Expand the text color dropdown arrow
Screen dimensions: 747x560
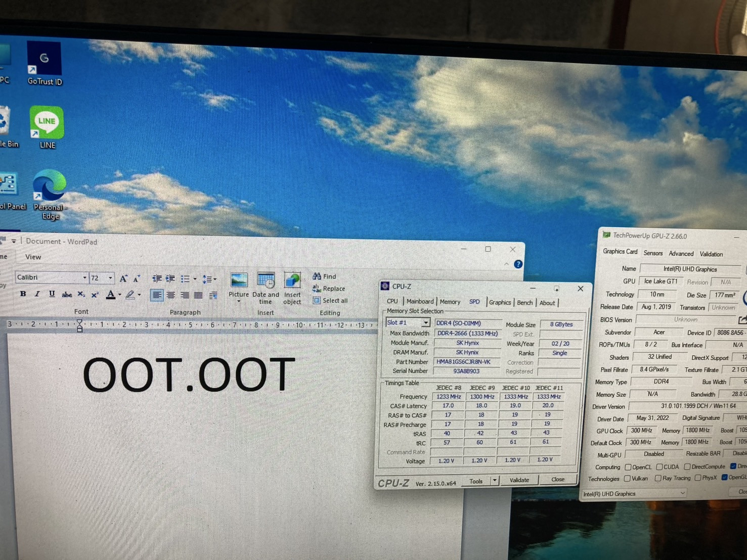pos(120,295)
